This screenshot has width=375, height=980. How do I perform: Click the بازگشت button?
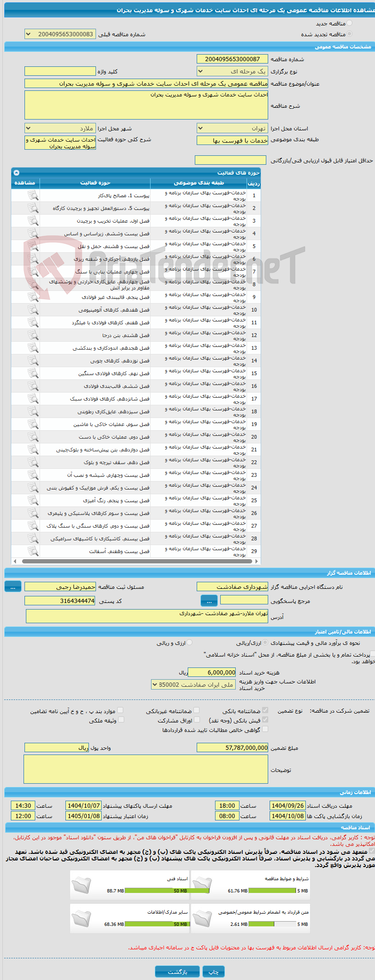[177, 971]
